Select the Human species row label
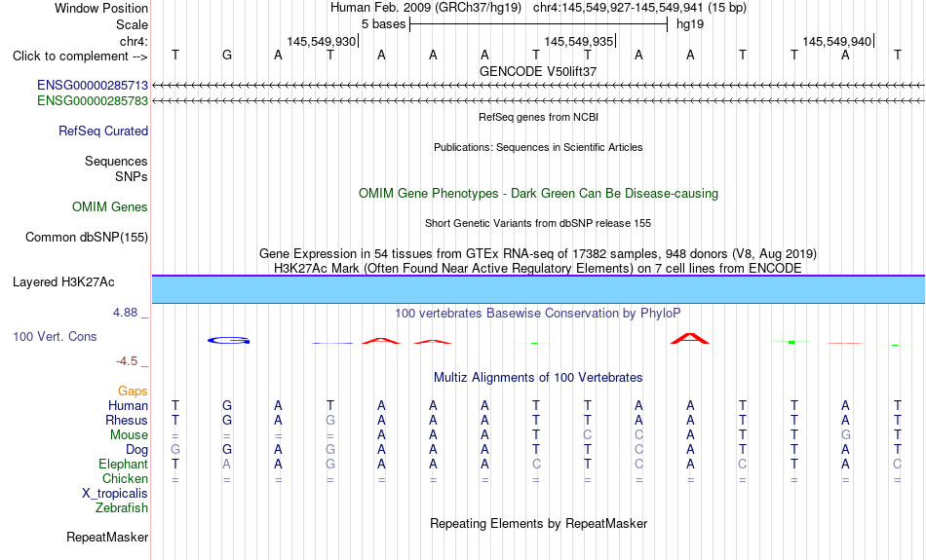The width and height of the screenshot is (926, 560). coord(128,406)
